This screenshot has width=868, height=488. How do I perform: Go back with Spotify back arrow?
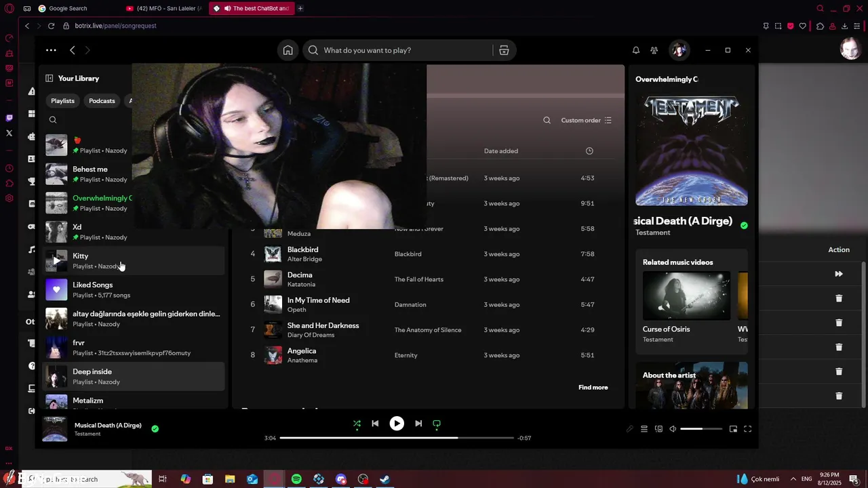click(x=73, y=50)
